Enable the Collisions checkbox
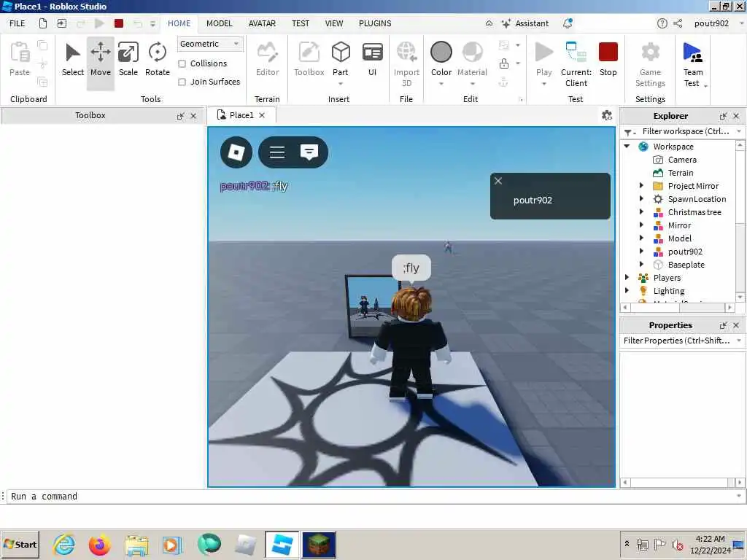This screenshot has height=560, width=747. tap(182, 63)
